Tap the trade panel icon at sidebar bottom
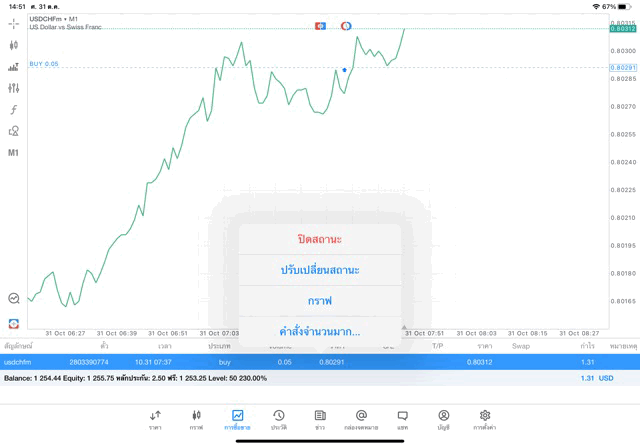640x447 pixels. (x=13, y=323)
